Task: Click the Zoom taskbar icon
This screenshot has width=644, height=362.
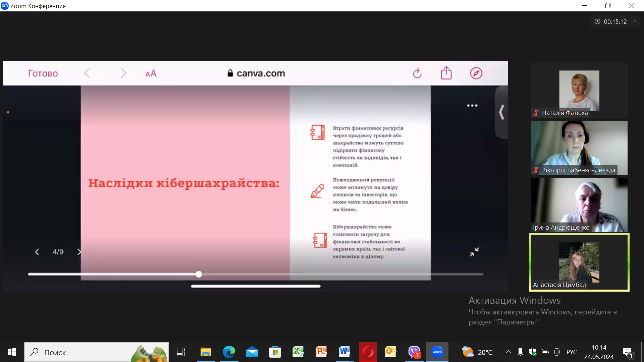Action: 437,352
